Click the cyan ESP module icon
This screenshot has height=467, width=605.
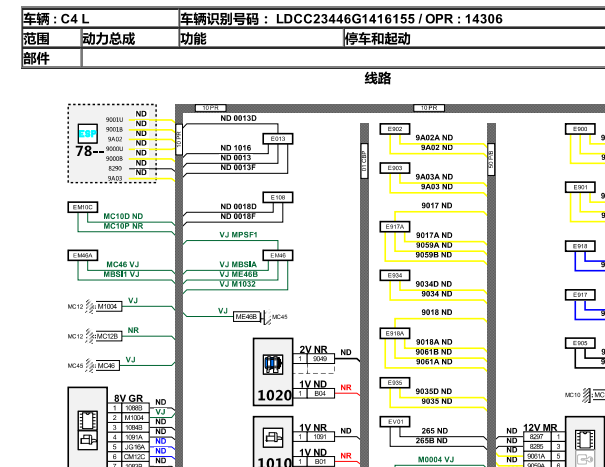click(x=88, y=134)
